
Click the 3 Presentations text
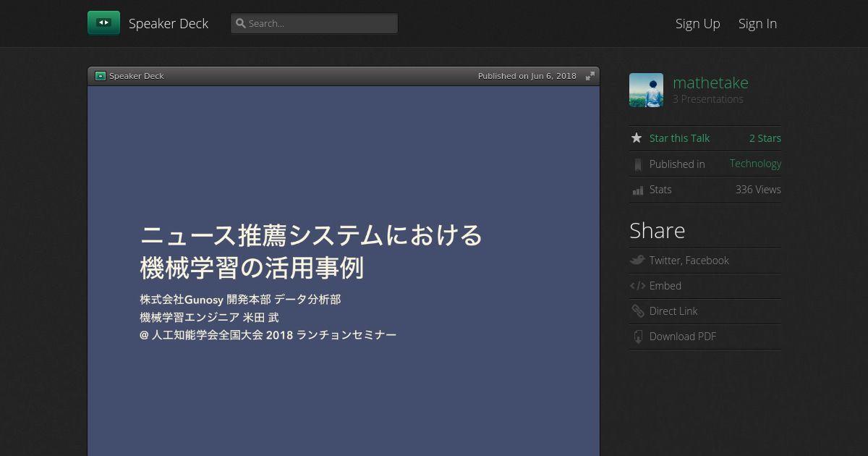708,99
